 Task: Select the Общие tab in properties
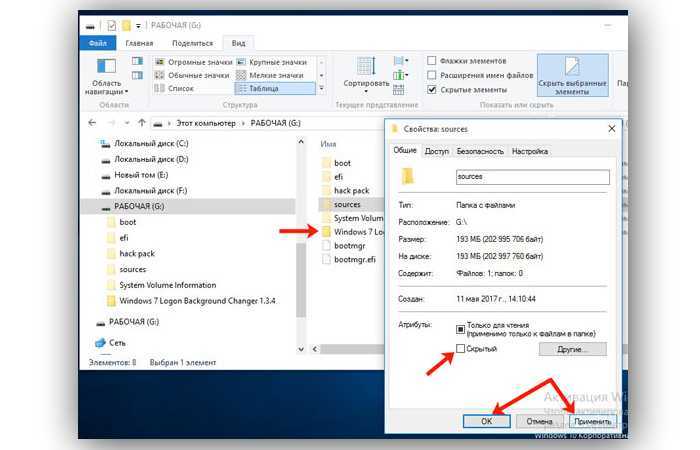[x=405, y=150]
